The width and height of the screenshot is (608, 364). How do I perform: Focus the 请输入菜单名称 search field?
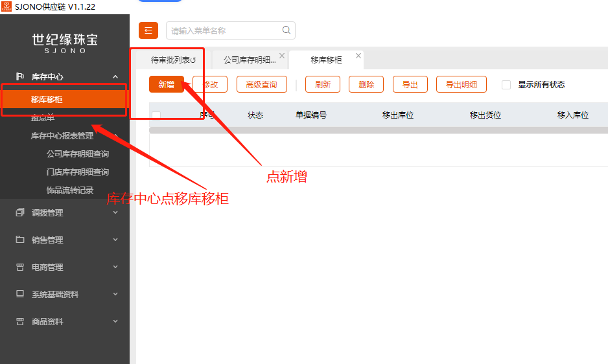click(222, 30)
